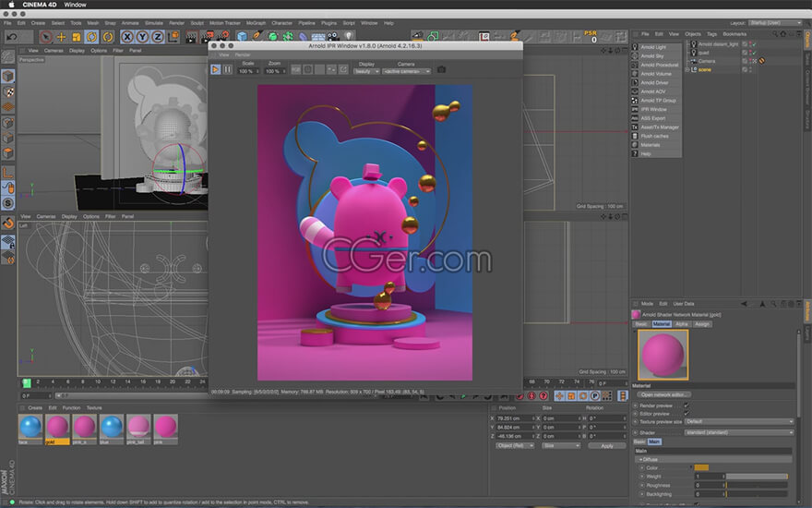Switch to the Alpha tab in Attributes
This screenshot has width=812, height=508.
point(682,324)
